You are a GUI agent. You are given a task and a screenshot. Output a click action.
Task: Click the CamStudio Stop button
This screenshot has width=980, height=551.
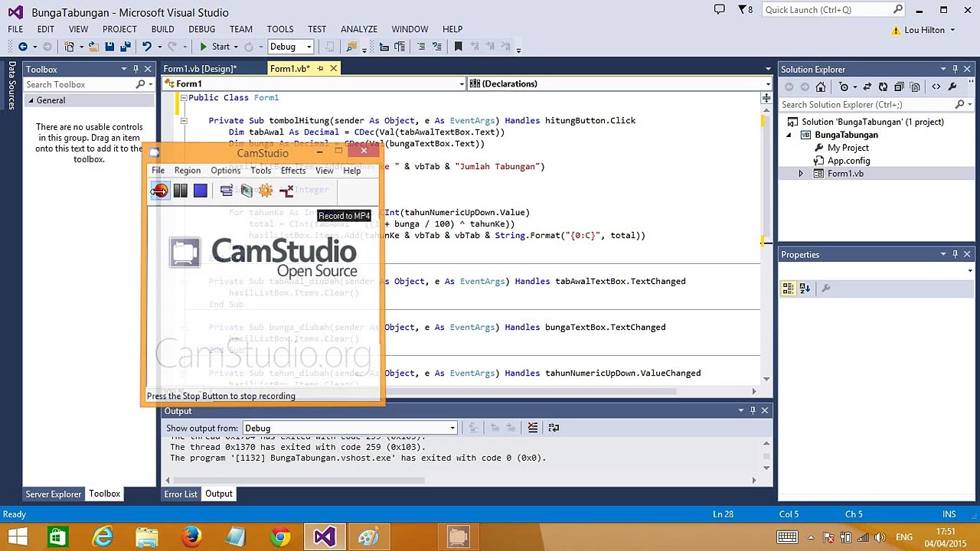click(x=201, y=191)
